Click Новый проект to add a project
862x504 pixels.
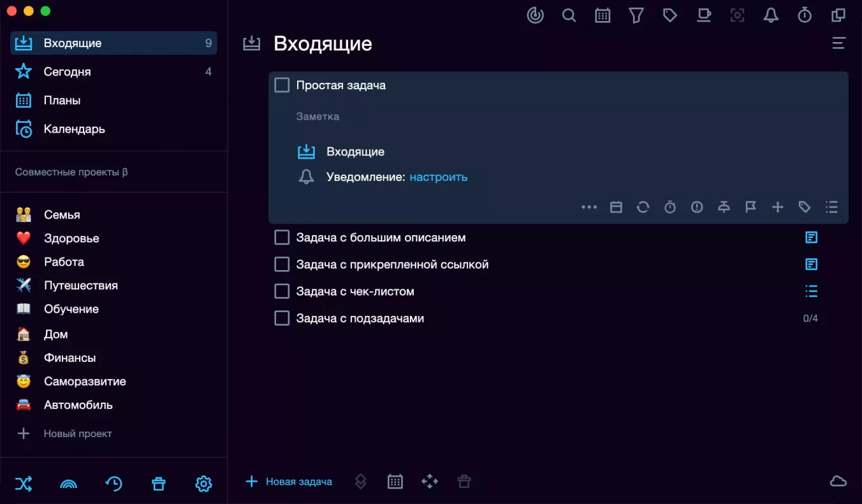point(64,434)
